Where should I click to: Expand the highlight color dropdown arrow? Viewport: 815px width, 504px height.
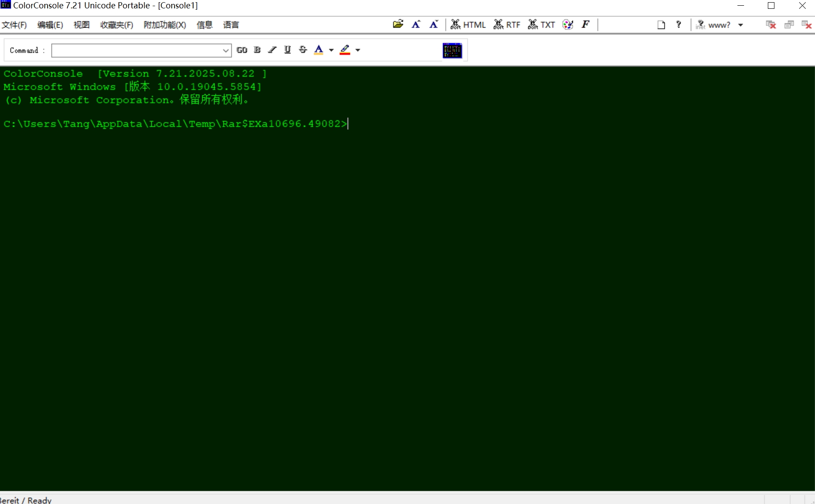358,50
